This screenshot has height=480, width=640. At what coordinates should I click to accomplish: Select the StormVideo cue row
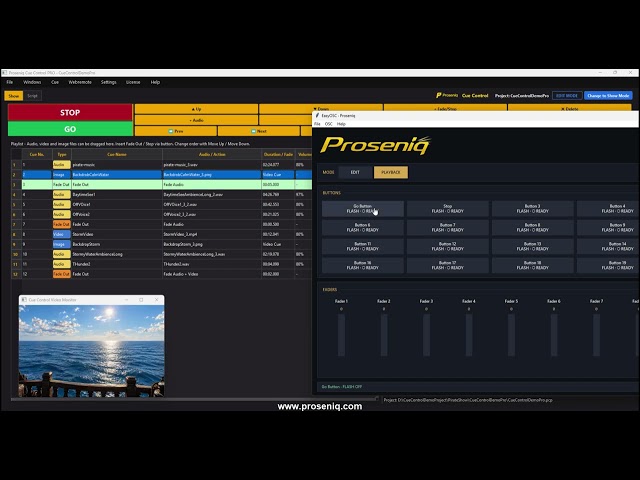click(162, 234)
